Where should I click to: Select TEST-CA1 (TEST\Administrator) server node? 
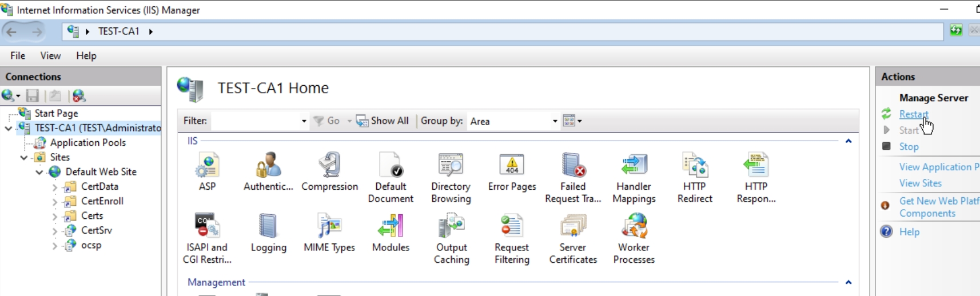(97, 128)
